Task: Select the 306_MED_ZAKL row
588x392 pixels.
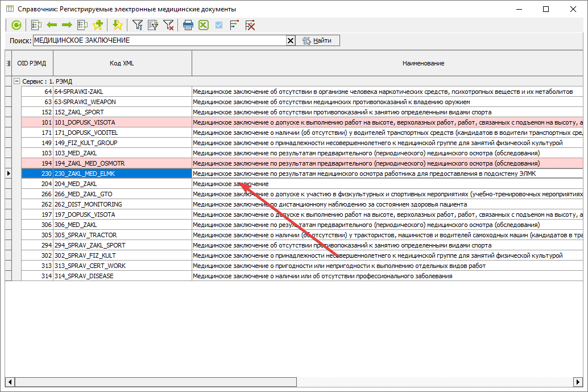Action: click(x=302, y=225)
